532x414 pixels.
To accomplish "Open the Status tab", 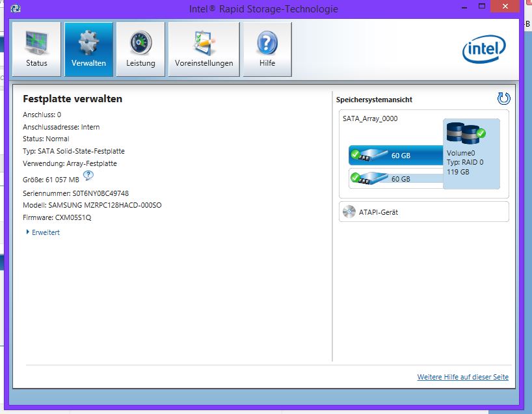I will (36, 49).
